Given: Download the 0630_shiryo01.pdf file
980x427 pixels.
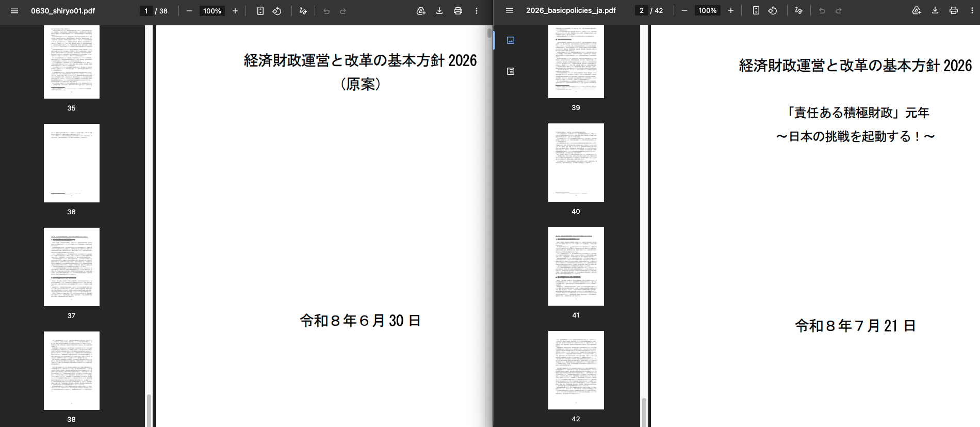Looking at the screenshot, I should (x=439, y=11).
